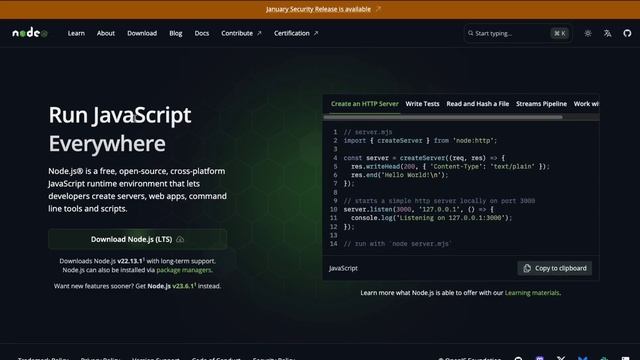Open the Download navigation item
The width and height of the screenshot is (640, 360).
[x=142, y=33]
